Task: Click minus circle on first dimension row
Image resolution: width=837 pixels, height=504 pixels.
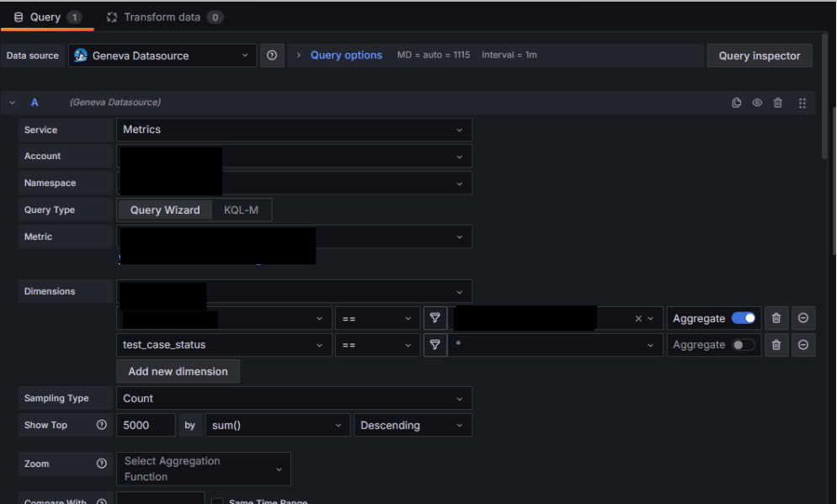Action: coord(802,318)
